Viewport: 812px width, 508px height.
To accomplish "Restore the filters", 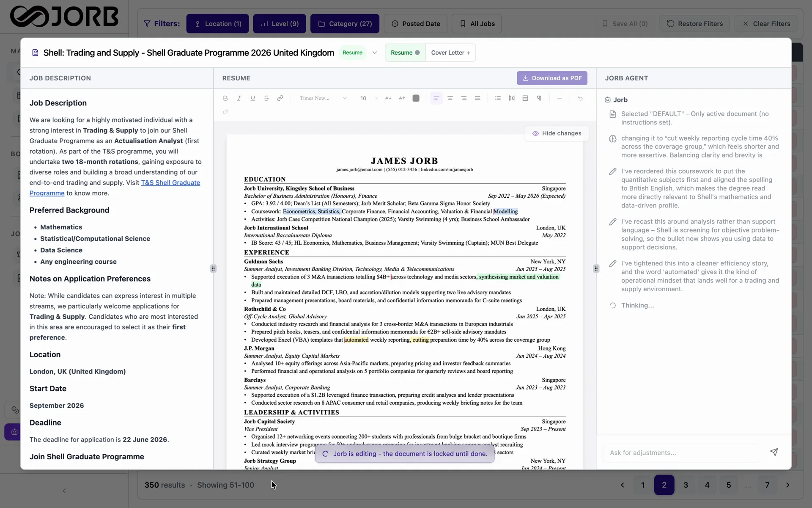I will coord(695,24).
